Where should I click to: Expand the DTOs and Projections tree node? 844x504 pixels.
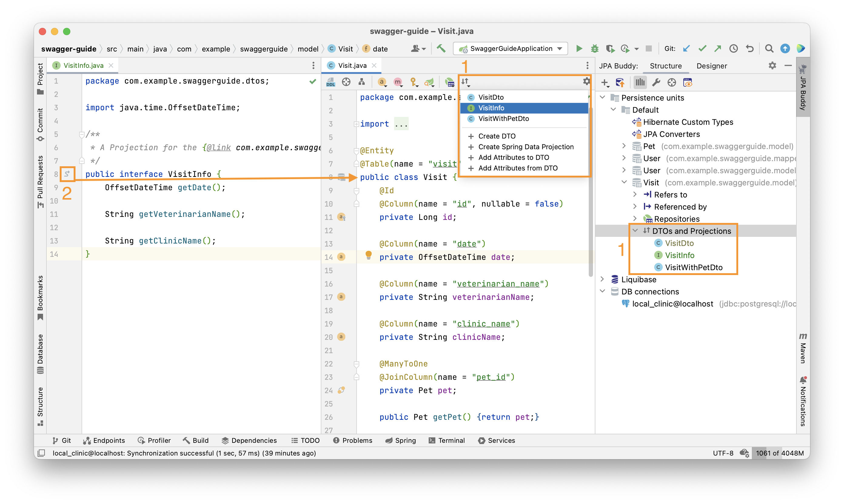634,231
